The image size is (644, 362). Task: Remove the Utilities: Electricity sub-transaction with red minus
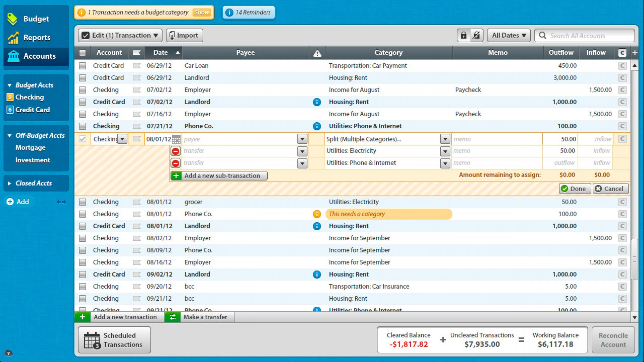click(176, 151)
